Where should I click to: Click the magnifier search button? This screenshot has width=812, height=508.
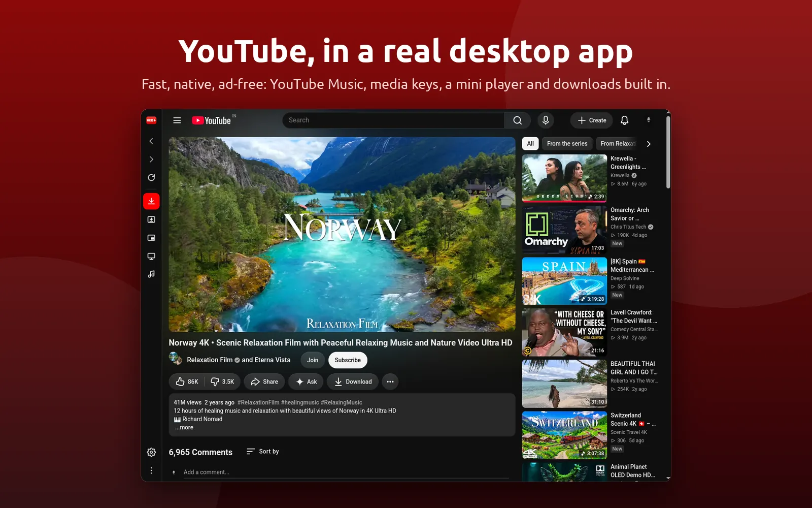coord(518,120)
